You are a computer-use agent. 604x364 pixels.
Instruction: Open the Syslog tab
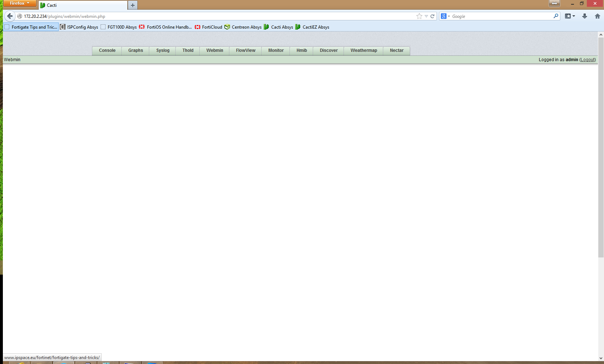click(163, 50)
